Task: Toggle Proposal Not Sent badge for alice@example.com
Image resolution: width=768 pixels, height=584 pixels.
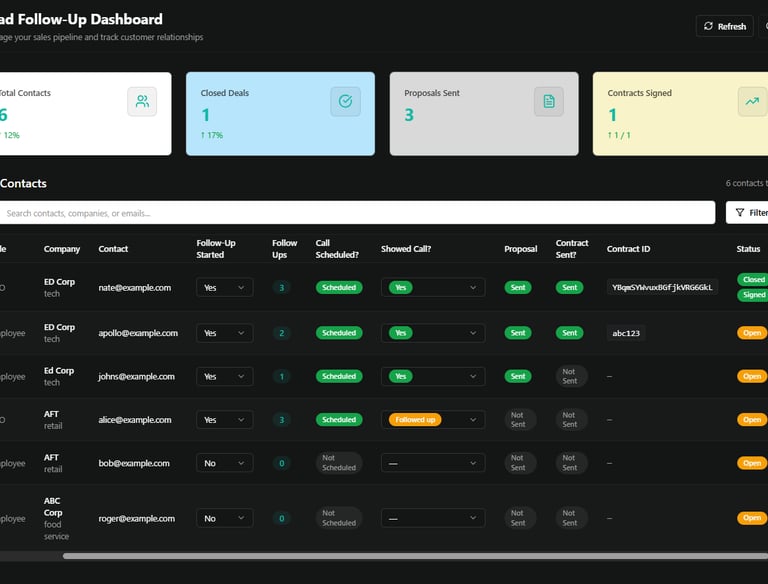Action: pyautogui.click(x=518, y=420)
